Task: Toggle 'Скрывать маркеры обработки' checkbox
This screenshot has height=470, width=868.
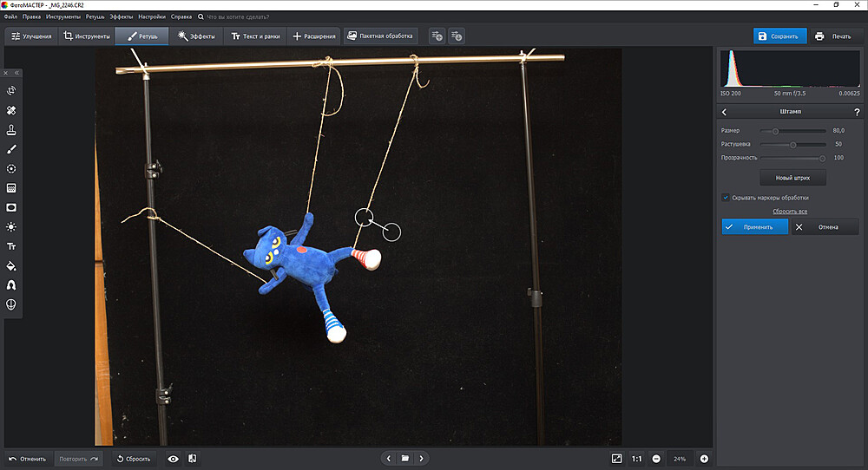Action: click(x=726, y=198)
